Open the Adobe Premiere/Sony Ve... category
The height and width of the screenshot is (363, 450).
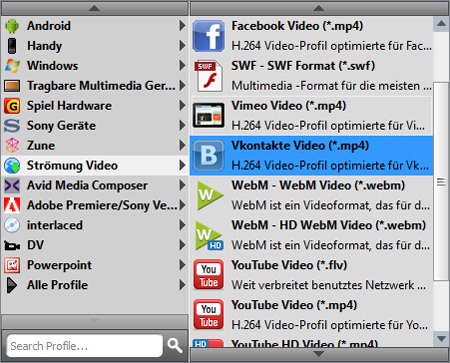pyautogui.click(x=95, y=205)
